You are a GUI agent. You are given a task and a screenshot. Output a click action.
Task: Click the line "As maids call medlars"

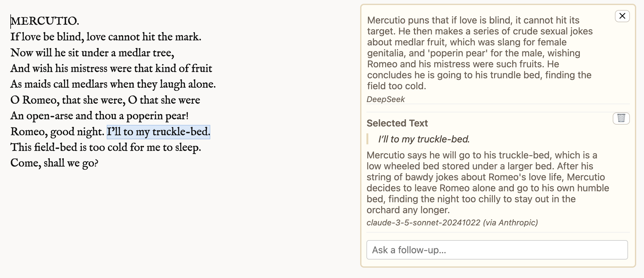click(113, 84)
